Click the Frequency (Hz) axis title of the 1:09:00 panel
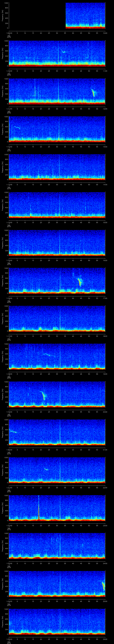Viewport: 114px width, 644px height. (x=3, y=16)
